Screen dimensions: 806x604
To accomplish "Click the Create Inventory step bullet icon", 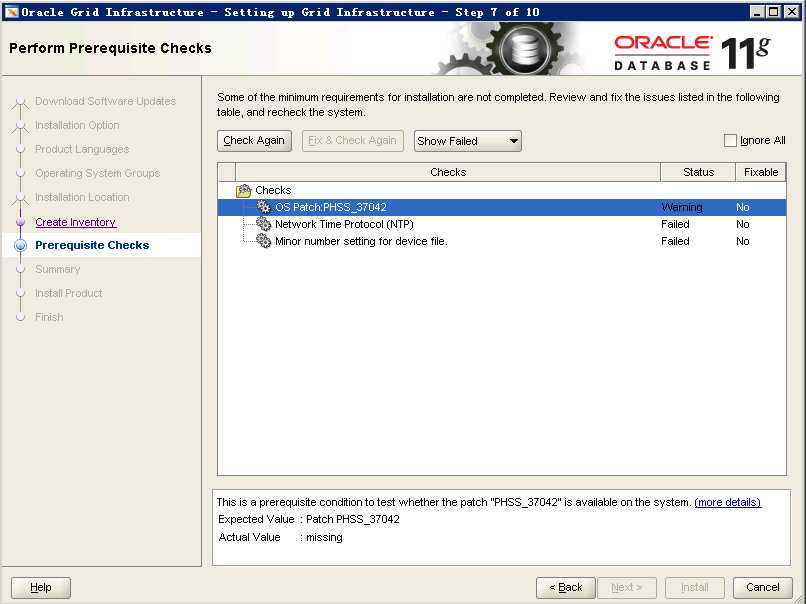I will coord(21,222).
